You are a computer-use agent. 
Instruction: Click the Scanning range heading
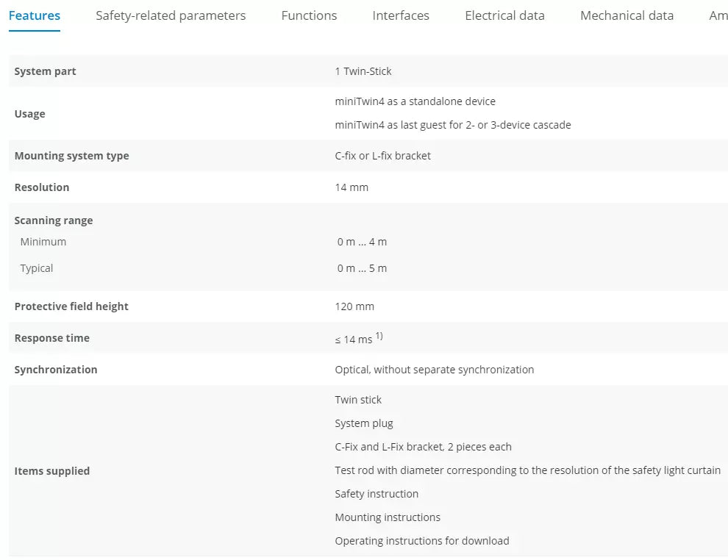point(54,220)
